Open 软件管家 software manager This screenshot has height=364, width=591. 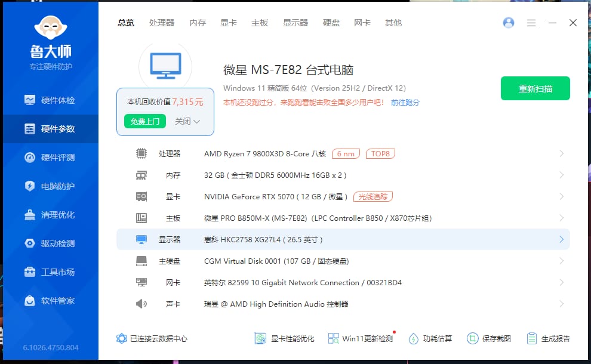tap(51, 301)
